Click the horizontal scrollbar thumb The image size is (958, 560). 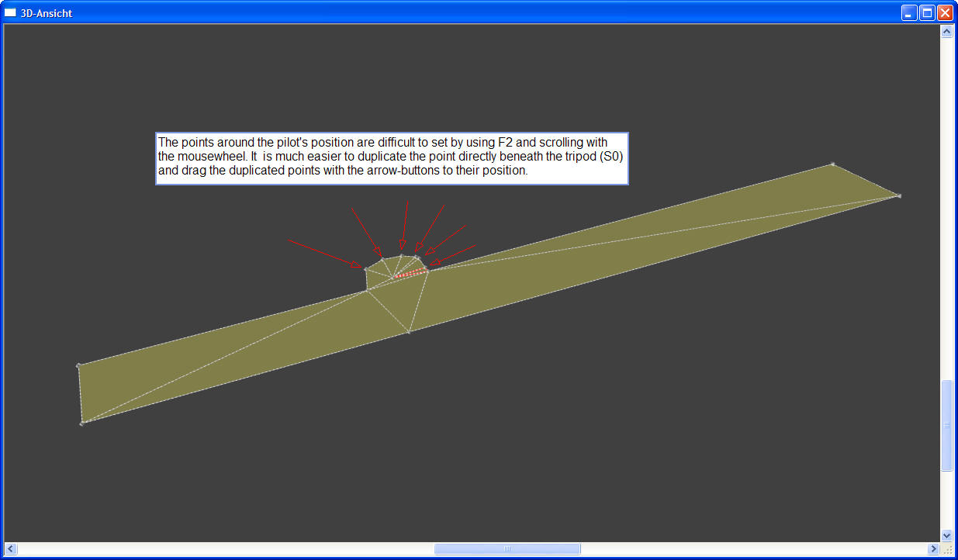pos(507,549)
